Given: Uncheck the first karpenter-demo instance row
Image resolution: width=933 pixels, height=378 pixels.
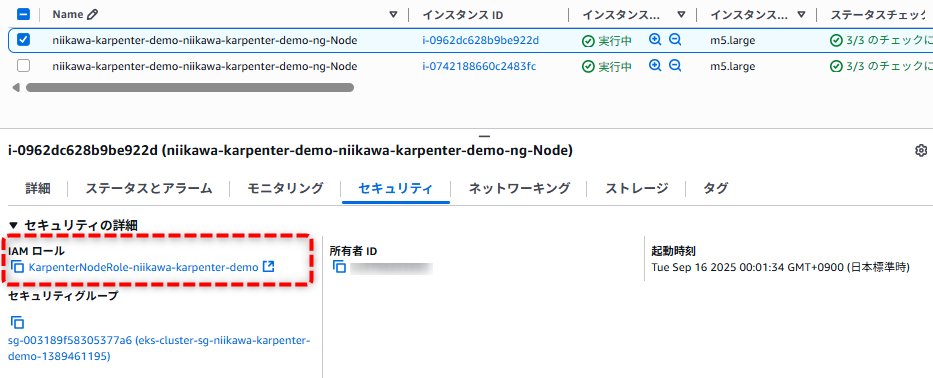Looking at the screenshot, I should pyautogui.click(x=23, y=40).
